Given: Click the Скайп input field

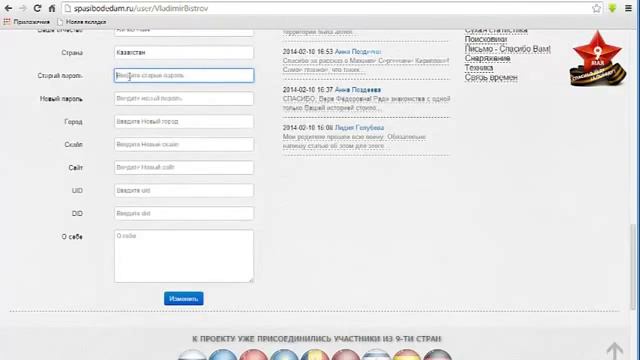Looking at the screenshot, I should tap(184, 144).
